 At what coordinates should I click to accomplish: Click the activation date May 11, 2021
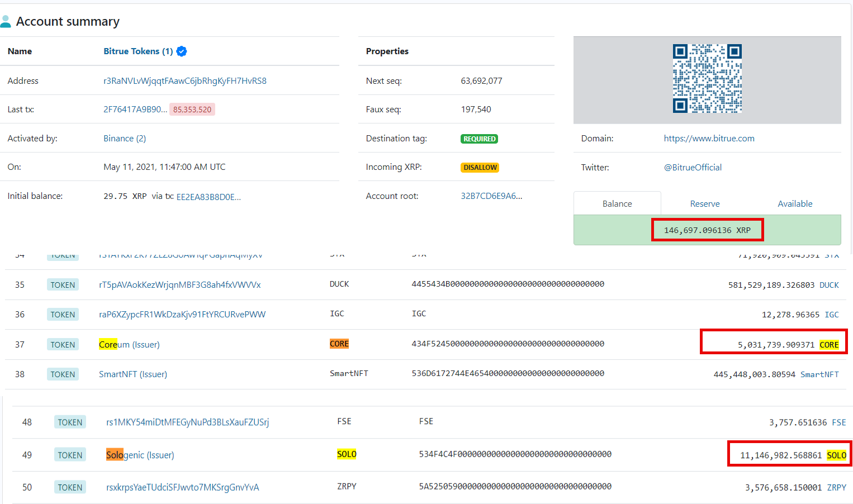tap(164, 167)
